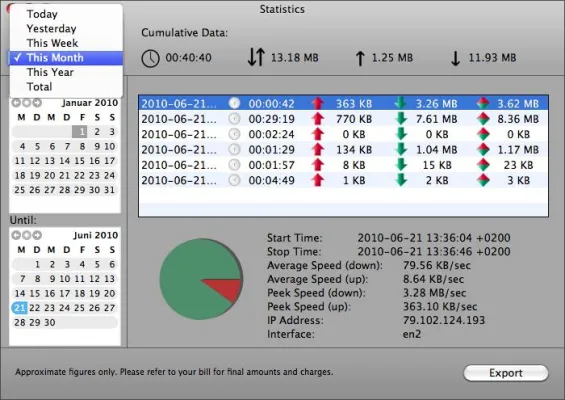Click the IP address value 79.102.124.193

(x=444, y=320)
